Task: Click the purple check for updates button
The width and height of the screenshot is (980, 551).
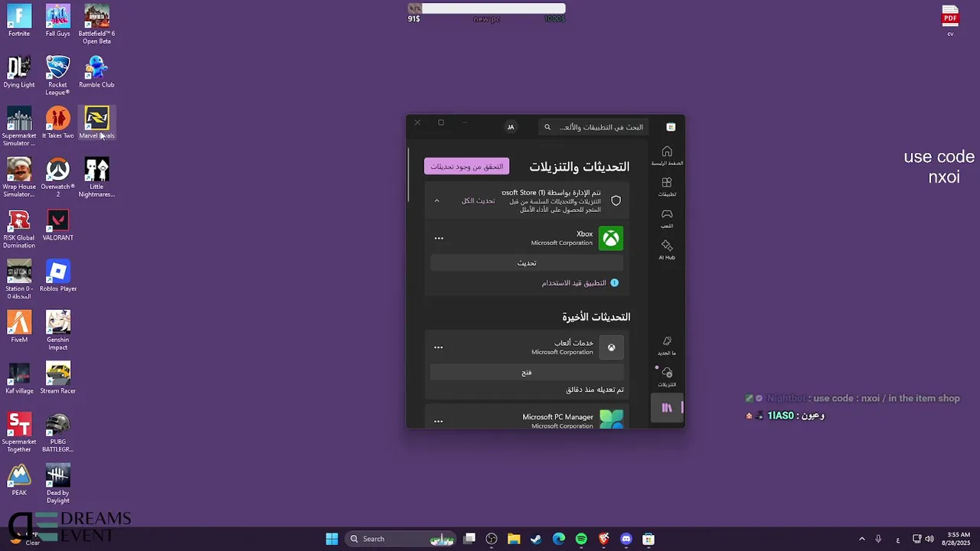Action: pyautogui.click(x=466, y=166)
